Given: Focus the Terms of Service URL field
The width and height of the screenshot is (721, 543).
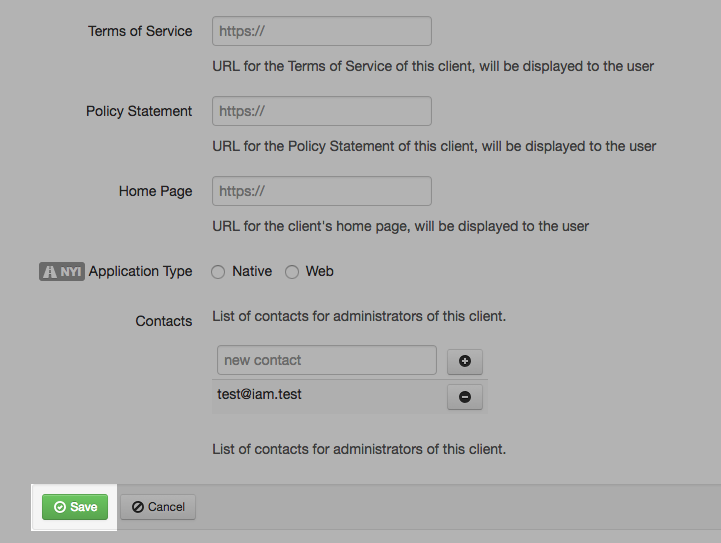Looking at the screenshot, I should click(321, 31).
